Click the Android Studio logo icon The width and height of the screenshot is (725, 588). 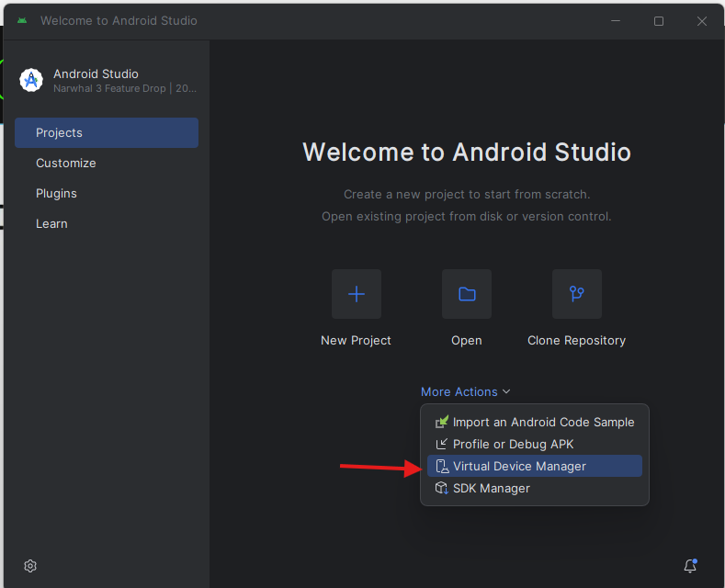point(31,81)
